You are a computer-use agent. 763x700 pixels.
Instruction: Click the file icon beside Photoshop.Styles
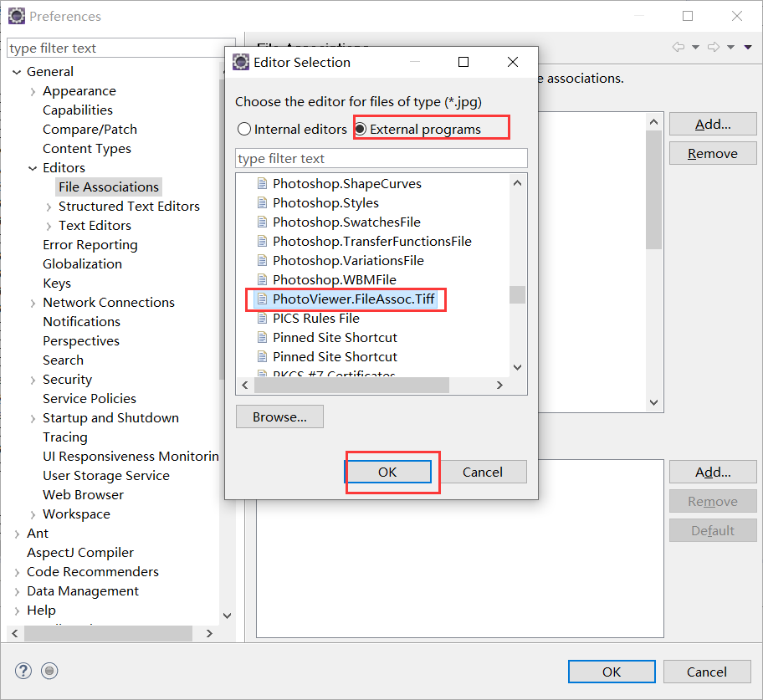[262, 202]
